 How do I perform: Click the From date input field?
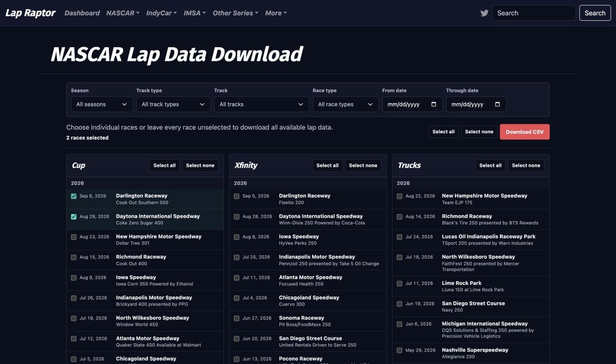coord(412,104)
